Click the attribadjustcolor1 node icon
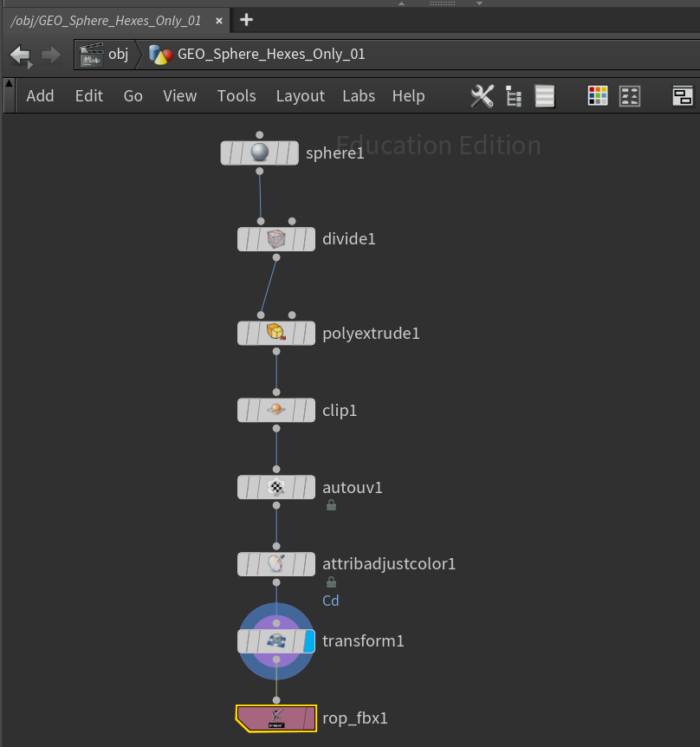Viewport: 700px width, 747px height. pyautogui.click(x=276, y=564)
